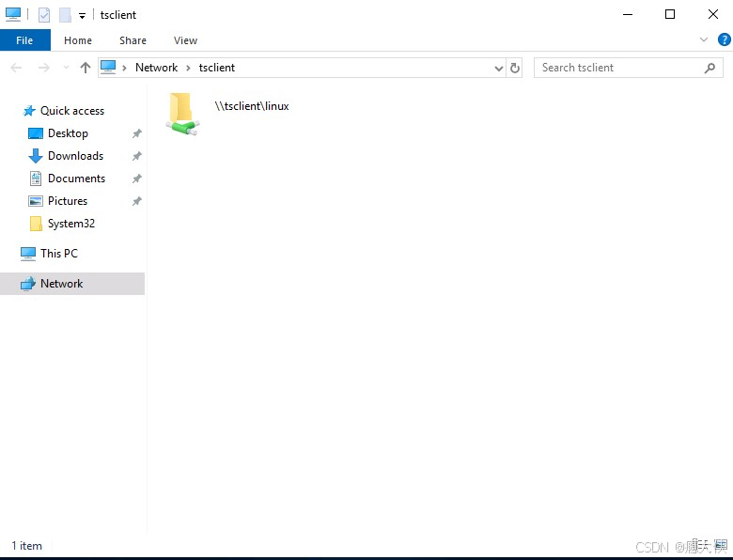Image resolution: width=733 pixels, height=560 pixels.
Task: Open Documents in the navigation pane
Action: 77,179
